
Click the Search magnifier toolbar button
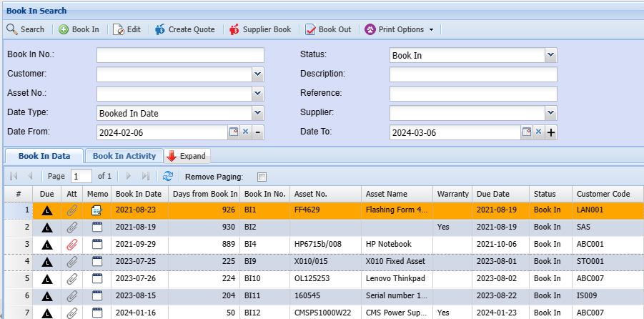click(x=25, y=29)
